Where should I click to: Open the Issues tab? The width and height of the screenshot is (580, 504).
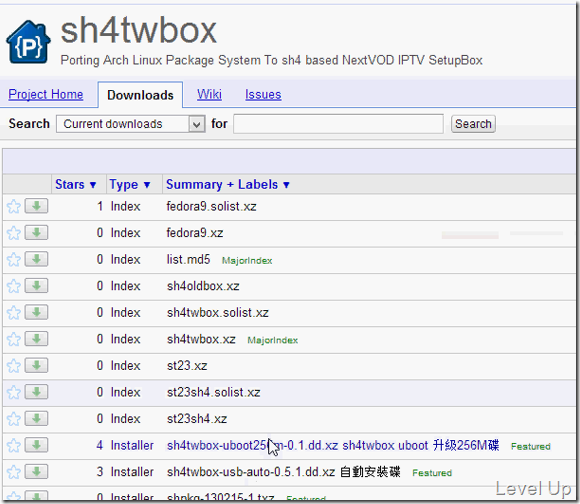click(263, 94)
